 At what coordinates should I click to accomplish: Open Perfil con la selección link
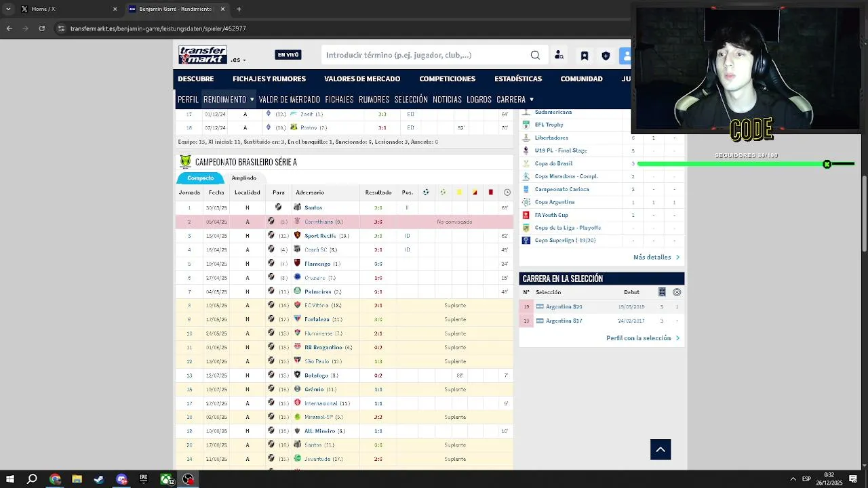point(643,338)
